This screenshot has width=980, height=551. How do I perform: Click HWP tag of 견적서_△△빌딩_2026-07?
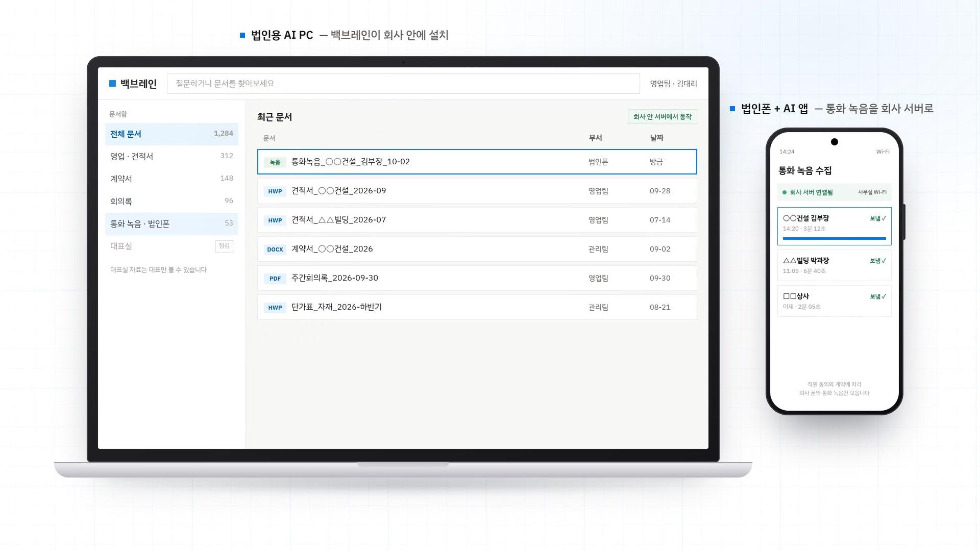click(275, 220)
